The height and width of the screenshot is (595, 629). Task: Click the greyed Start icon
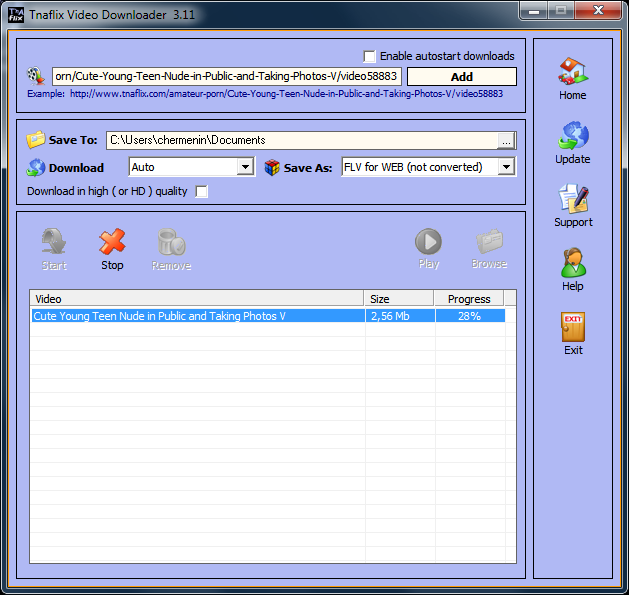[54, 242]
